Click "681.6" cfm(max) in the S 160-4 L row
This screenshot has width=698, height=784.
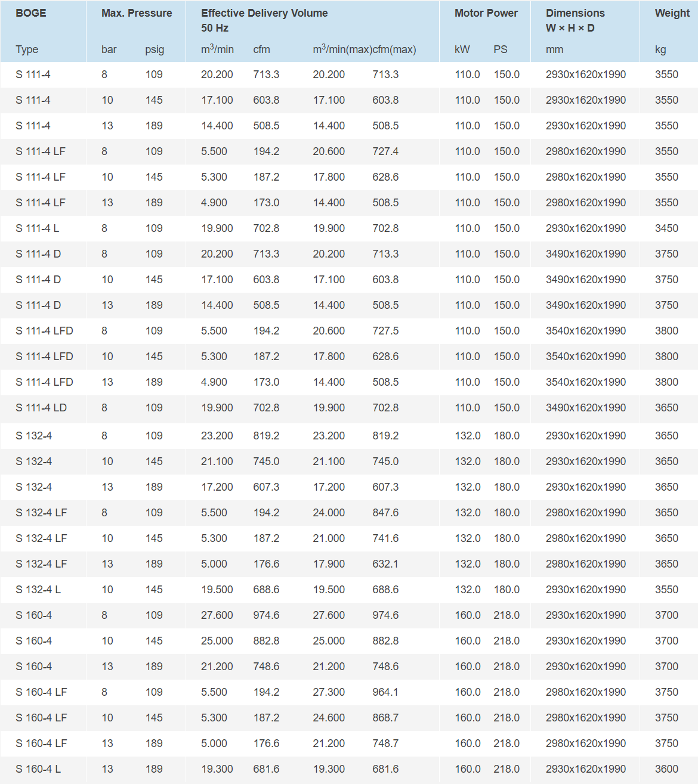[385, 769]
